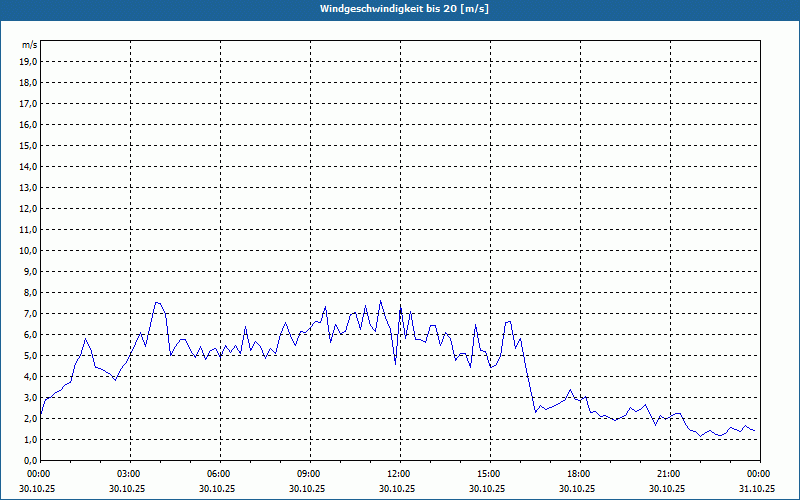Click the title 'Windgeschwindigkeit bis 20 [m/s]'
This screenshot has height=500, width=800.
pos(404,9)
